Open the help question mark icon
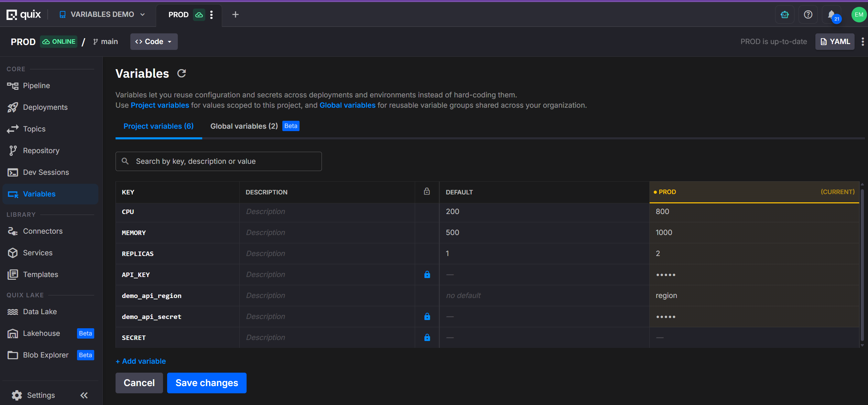This screenshot has height=405, width=868. click(808, 15)
